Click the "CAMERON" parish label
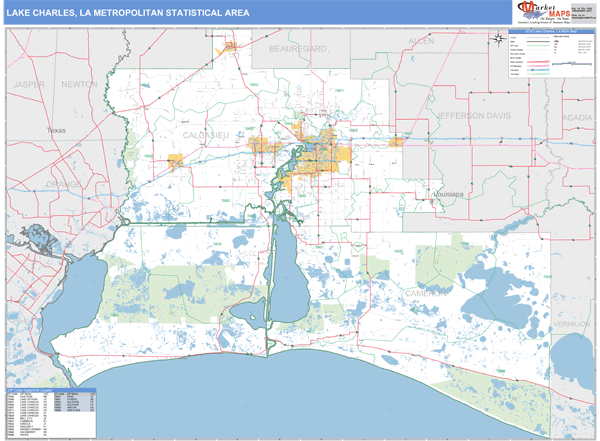This screenshot has height=441, width=600. (426, 294)
